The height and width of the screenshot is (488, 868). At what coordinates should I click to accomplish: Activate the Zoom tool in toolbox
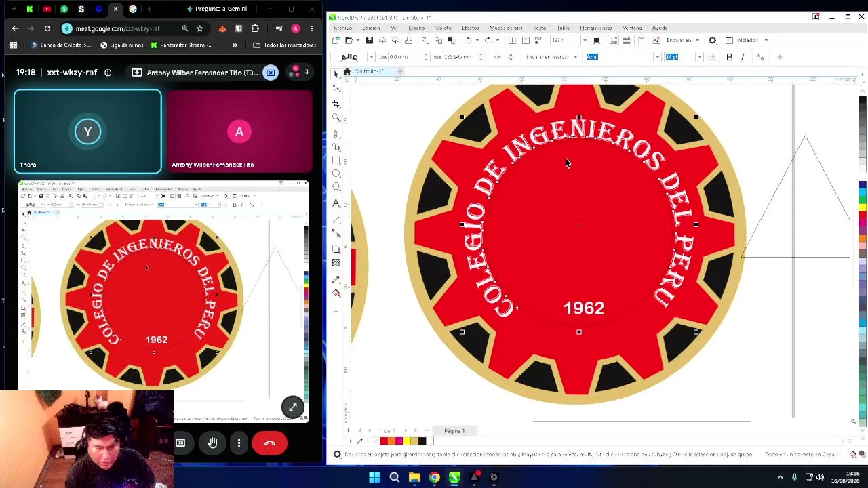pos(336,118)
